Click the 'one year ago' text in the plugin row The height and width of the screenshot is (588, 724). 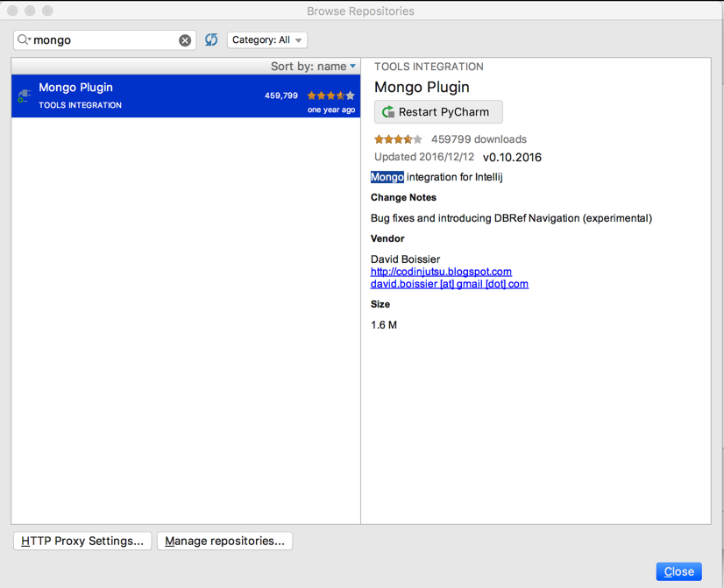331,110
